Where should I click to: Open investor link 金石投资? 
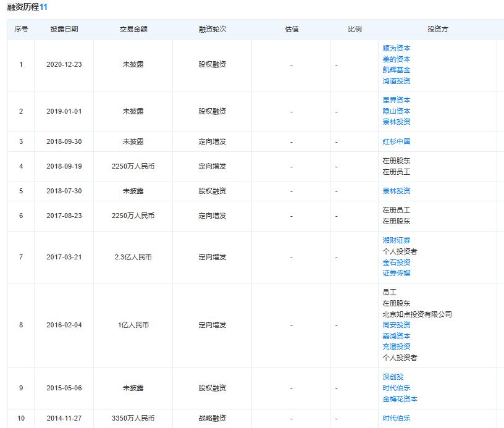[x=397, y=262]
